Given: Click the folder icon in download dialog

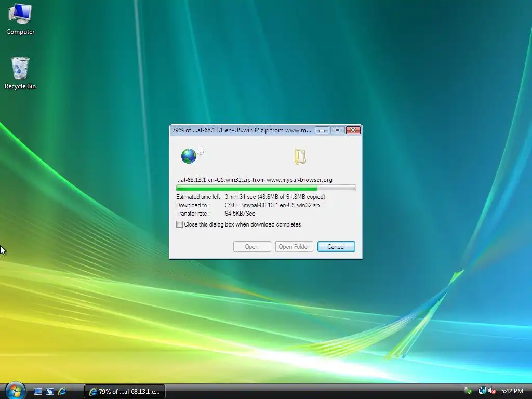Looking at the screenshot, I should [300, 156].
